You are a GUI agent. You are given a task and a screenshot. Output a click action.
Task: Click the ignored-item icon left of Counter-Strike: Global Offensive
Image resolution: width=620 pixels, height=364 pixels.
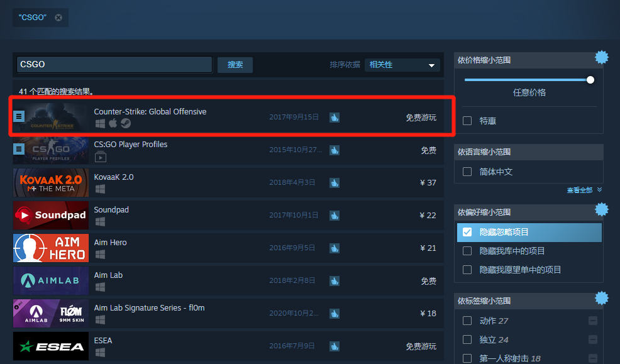point(19,116)
